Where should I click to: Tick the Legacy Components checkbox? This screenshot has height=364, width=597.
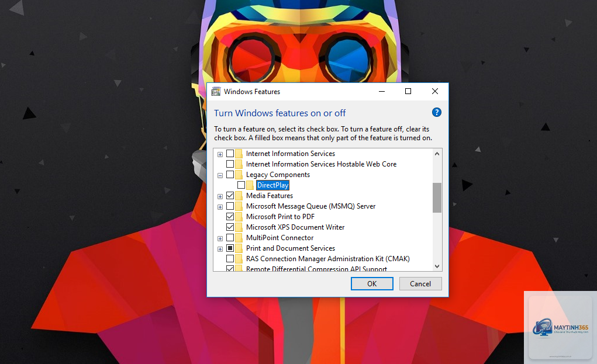coord(230,174)
